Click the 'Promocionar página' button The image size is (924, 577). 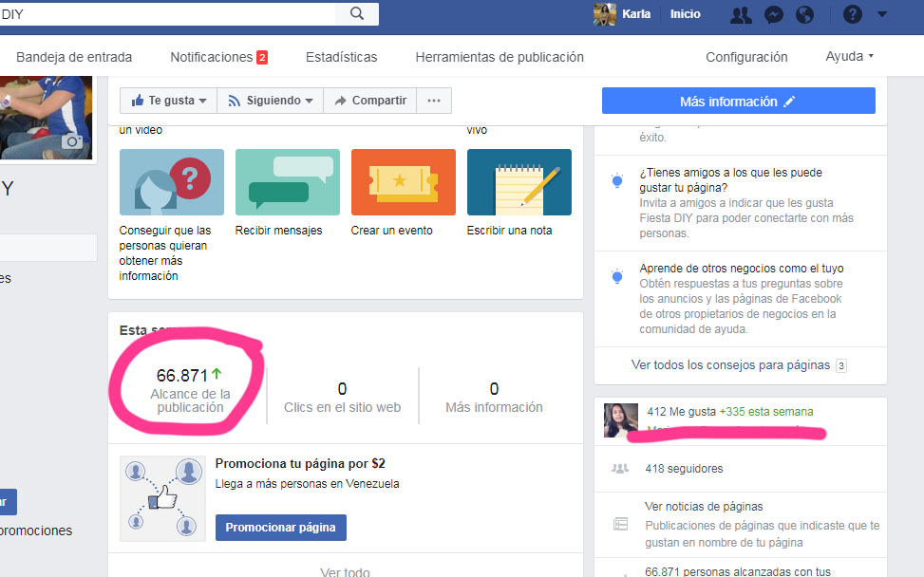(x=280, y=528)
